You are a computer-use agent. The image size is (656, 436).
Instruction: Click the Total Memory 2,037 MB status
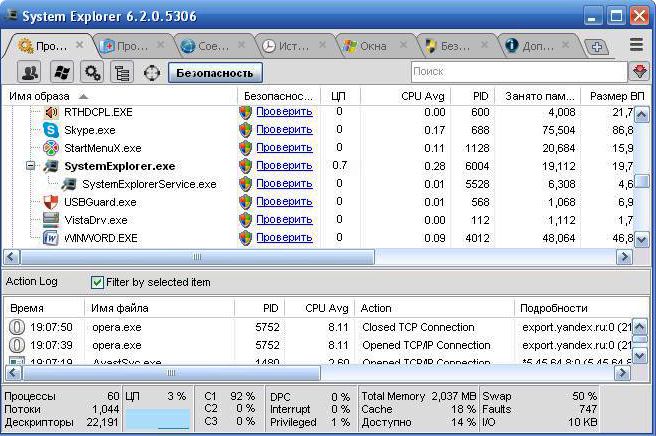coord(419,396)
